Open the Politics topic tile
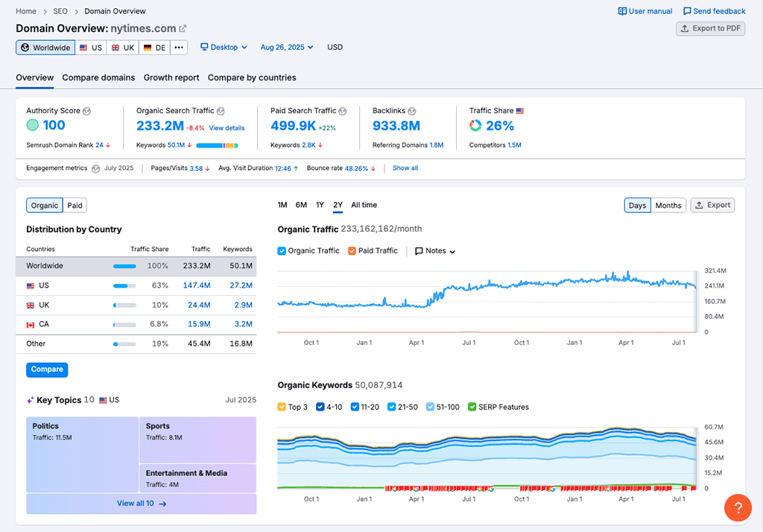The image size is (763, 532). pyautogui.click(x=82, y=455)
